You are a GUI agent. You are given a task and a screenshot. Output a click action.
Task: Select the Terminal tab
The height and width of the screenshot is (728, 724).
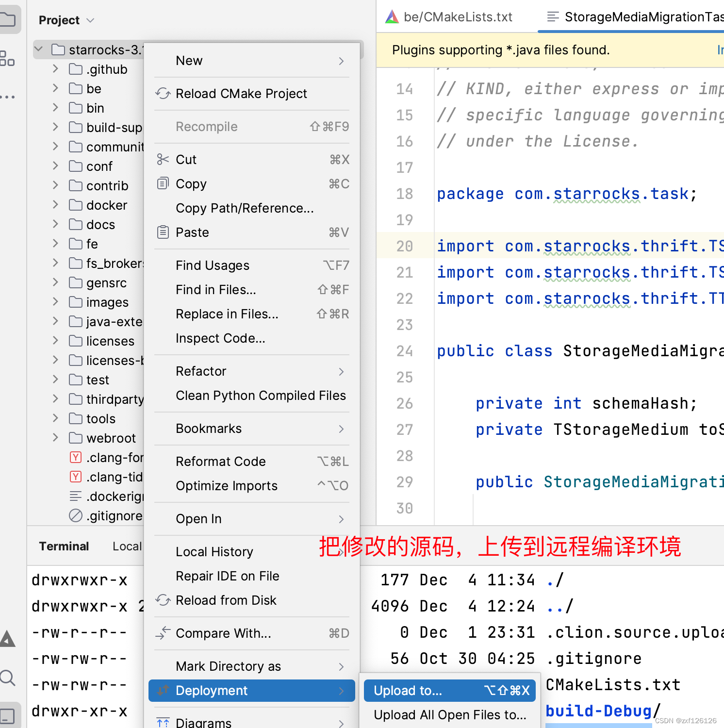(64, 546)
